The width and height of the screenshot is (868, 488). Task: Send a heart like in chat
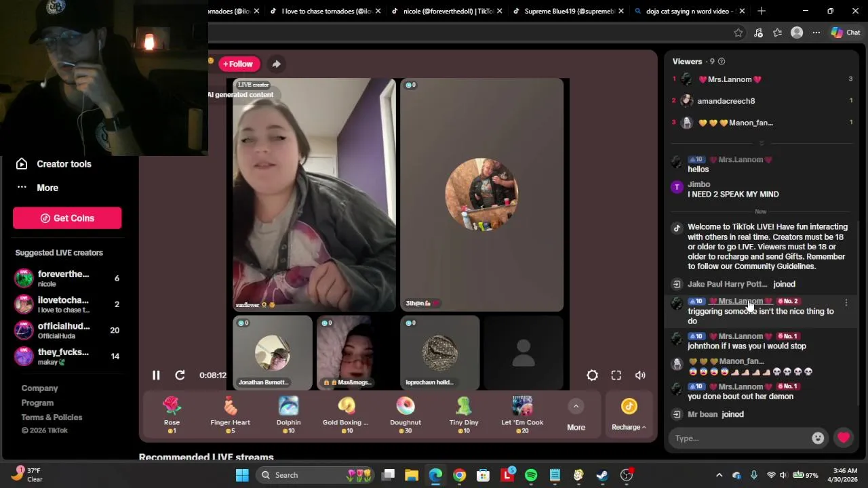tap(844, 438)
